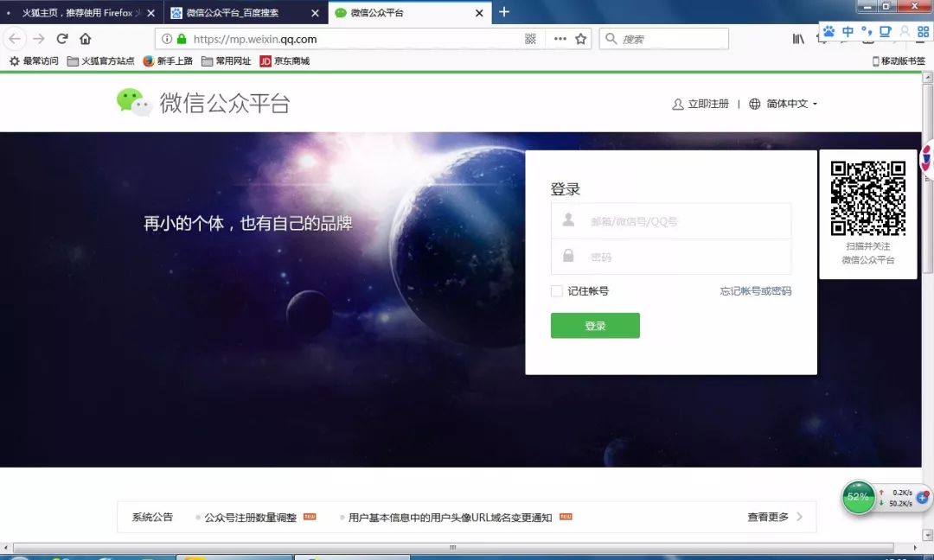The image size is (934, 560).
Task: Open a new tab with plus button
Action: pos(504,12)
